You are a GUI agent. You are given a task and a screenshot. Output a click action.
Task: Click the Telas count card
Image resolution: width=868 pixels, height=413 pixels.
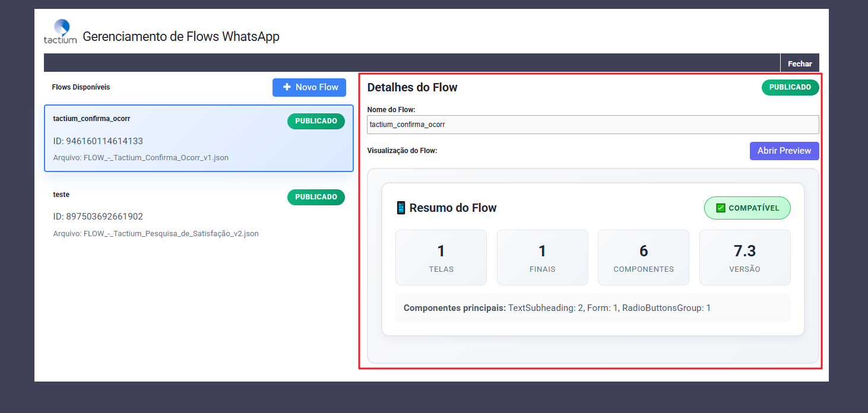(x=441, y=258)
